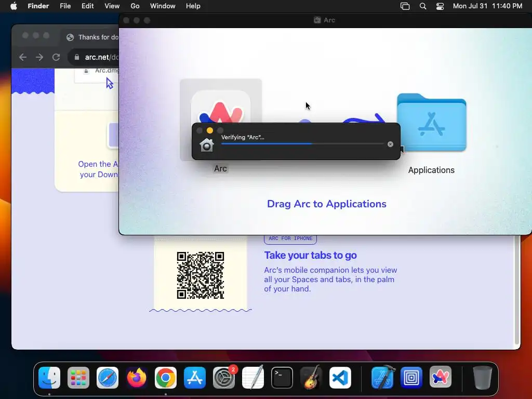Click the Take your tabs to go heading
The height and width of the screenshot is (399, 532).
click(x=311, y=255)
